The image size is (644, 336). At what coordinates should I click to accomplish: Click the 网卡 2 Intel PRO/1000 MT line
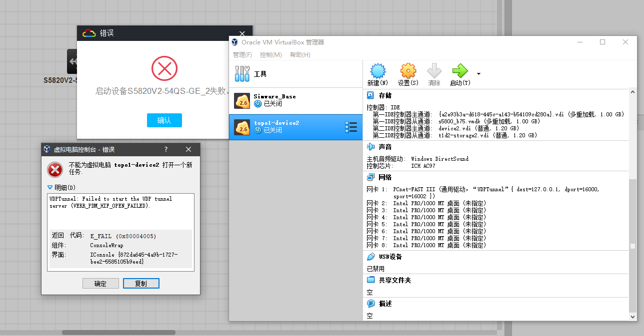pyautogui.click(x=426, y=203)
